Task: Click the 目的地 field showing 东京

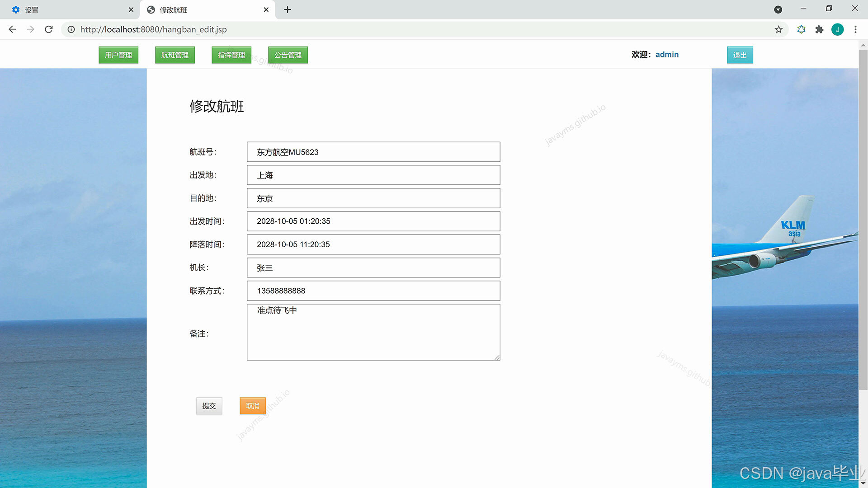Action: 373,198
